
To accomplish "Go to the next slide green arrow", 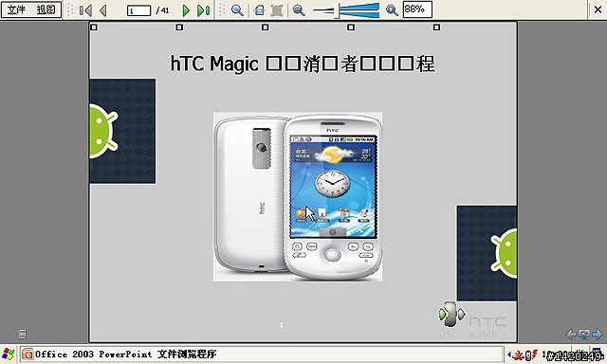I will (x=186, y=10).
